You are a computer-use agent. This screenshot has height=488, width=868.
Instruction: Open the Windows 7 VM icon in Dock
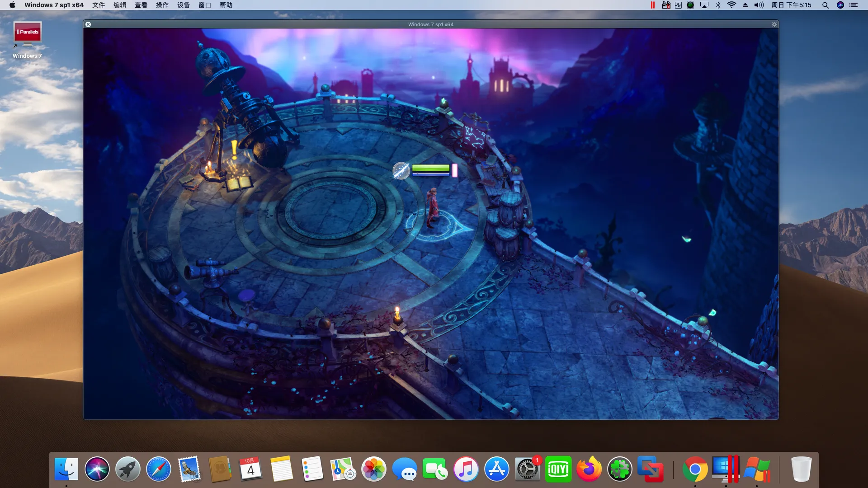click(757, 469)
